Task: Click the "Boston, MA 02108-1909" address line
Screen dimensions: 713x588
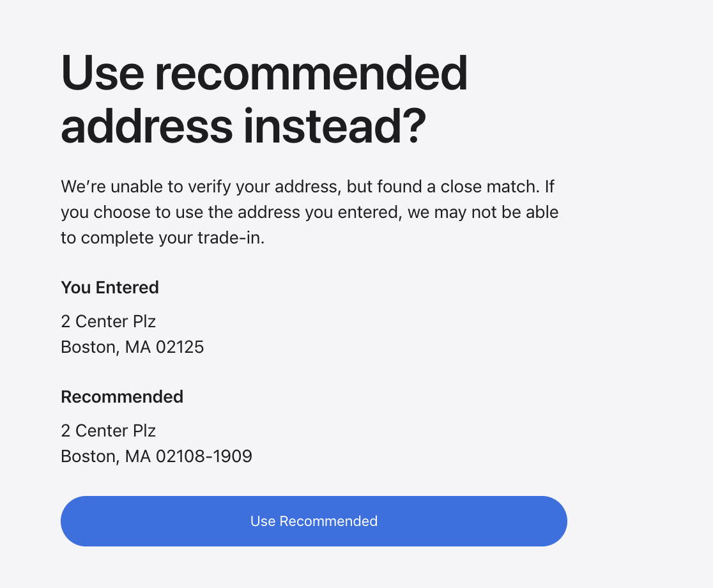Action: tap(157, 456)
